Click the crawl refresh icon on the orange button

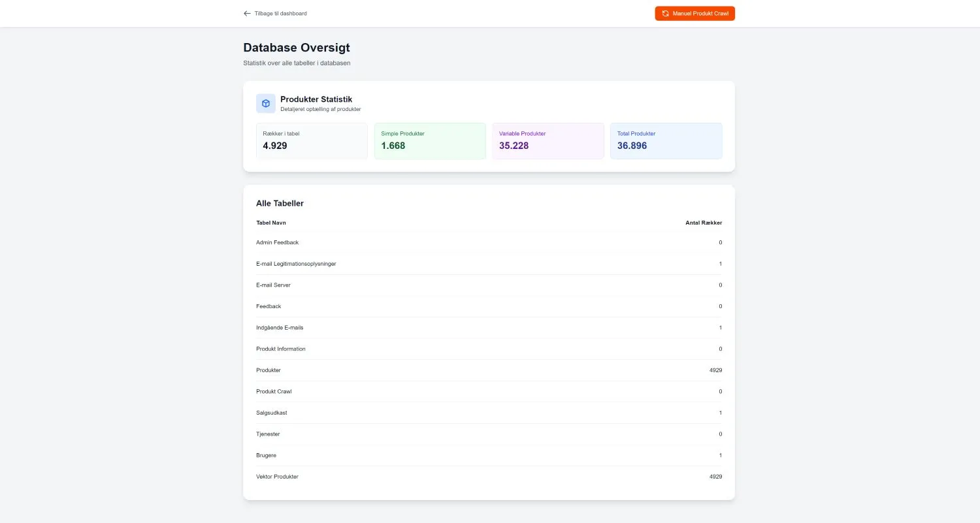click(x=665, y=13)
